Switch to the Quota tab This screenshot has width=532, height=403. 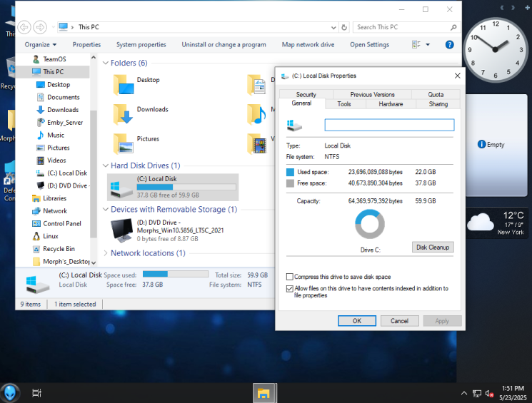(436, 95)
